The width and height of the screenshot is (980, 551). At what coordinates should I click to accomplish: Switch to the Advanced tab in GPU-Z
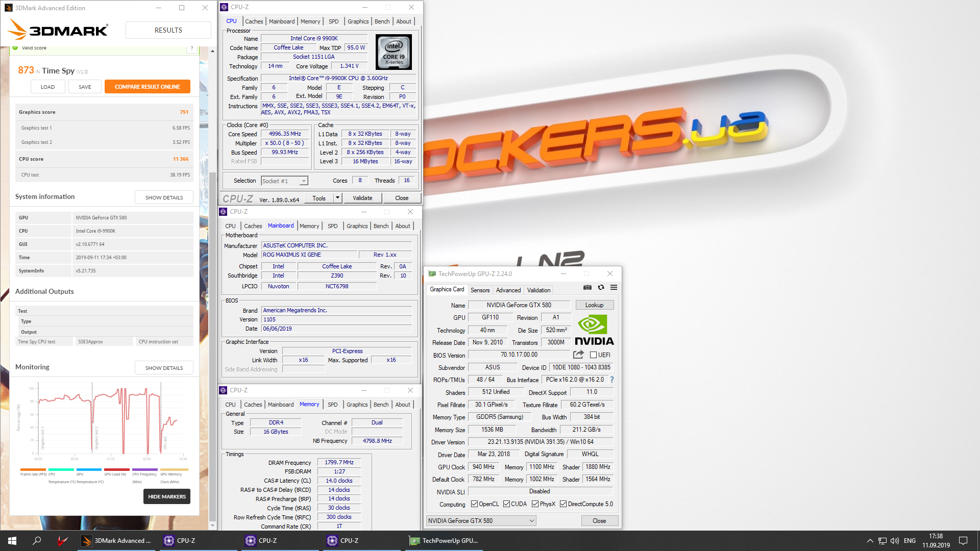tap(508, 290)
